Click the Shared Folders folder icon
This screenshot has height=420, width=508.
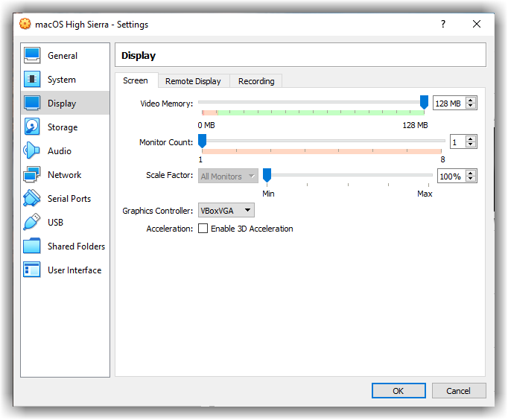[32, 246]
